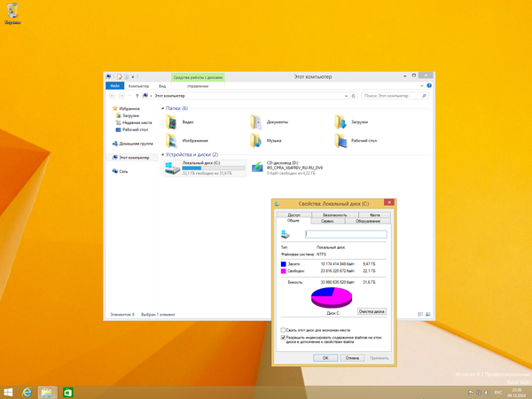Switch to the Оборудование tab

coord(368,221)
